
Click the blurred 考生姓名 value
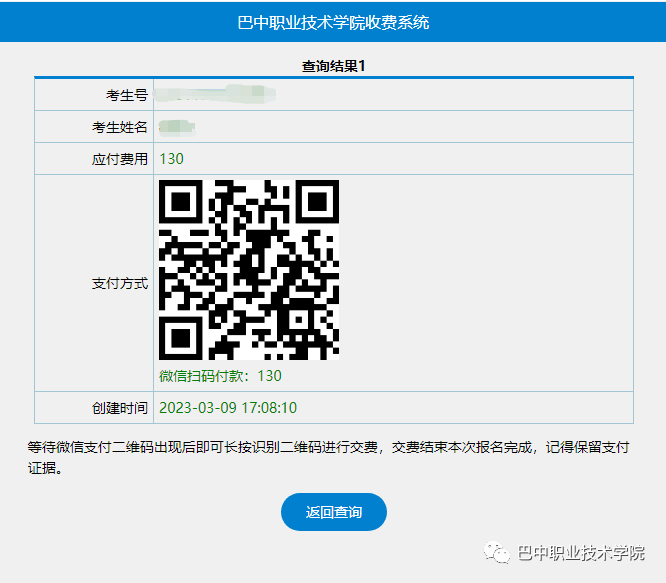pos(177,127)
